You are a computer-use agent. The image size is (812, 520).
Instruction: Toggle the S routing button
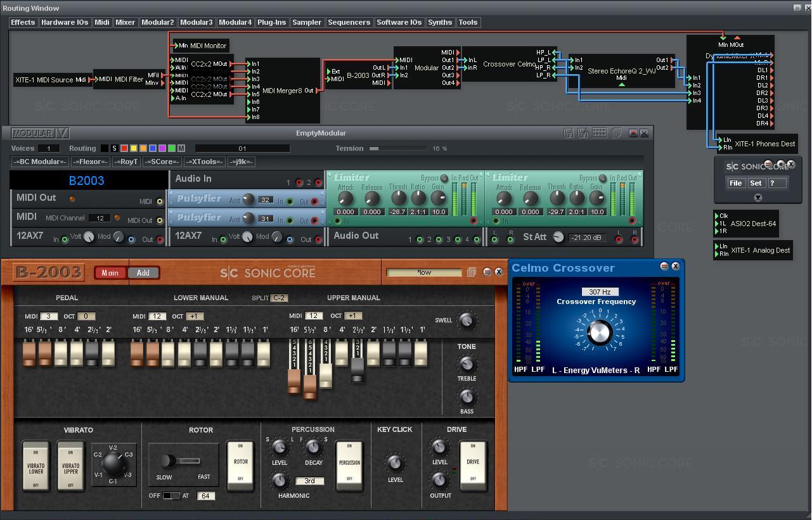pyautogui.click(x=115, y=148)
